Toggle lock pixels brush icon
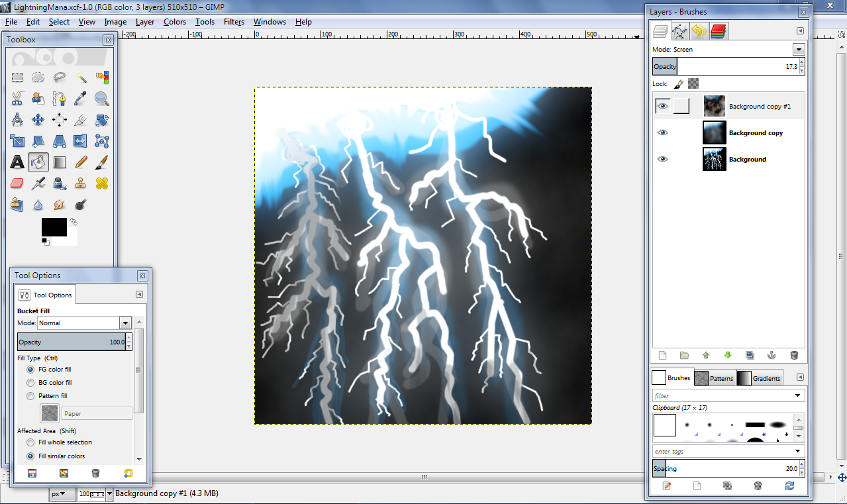847x504 pixels. tap(679, 84)
